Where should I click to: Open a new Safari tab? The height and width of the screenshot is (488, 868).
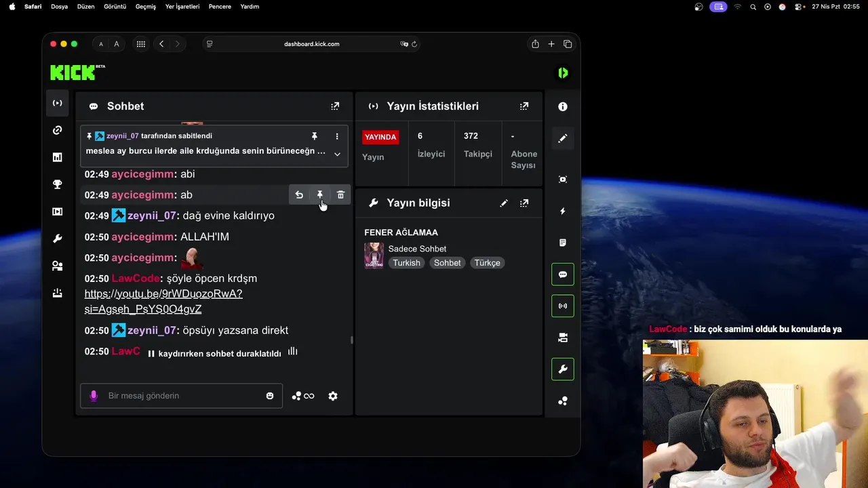tap(551, 44)
